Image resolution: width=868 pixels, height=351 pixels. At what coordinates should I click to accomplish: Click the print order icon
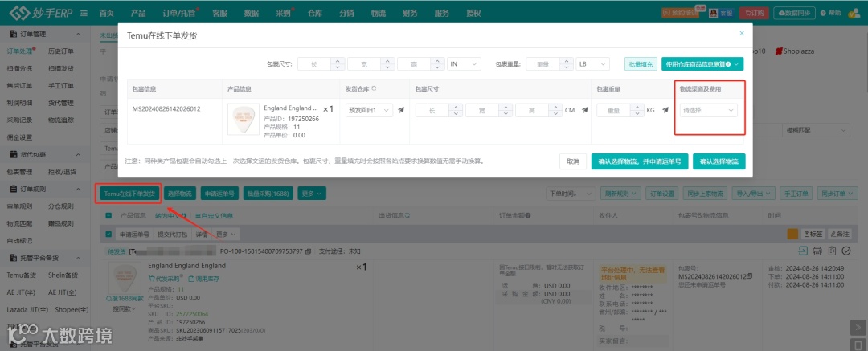point(817,251)
